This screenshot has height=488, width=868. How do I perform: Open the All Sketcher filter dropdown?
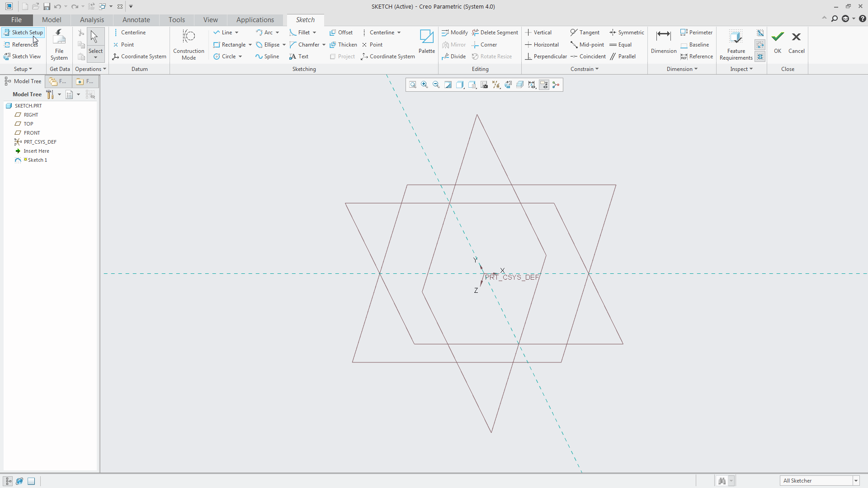[x=856, y=481]
